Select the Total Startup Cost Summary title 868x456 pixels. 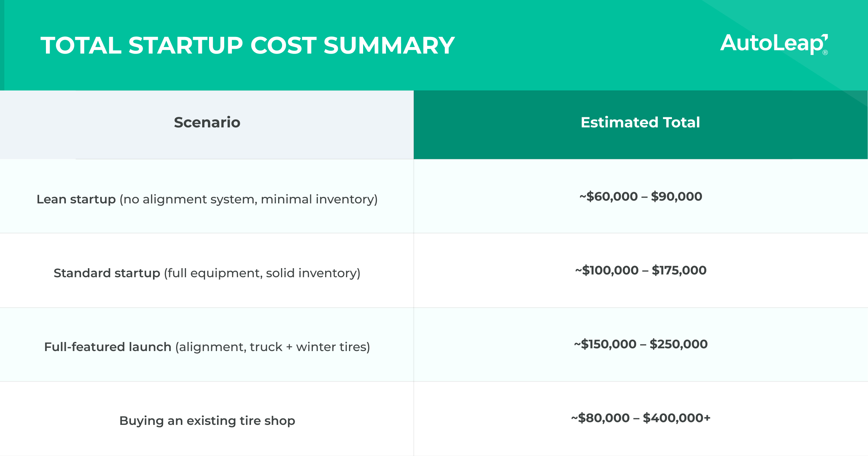(x=247, y=46)
